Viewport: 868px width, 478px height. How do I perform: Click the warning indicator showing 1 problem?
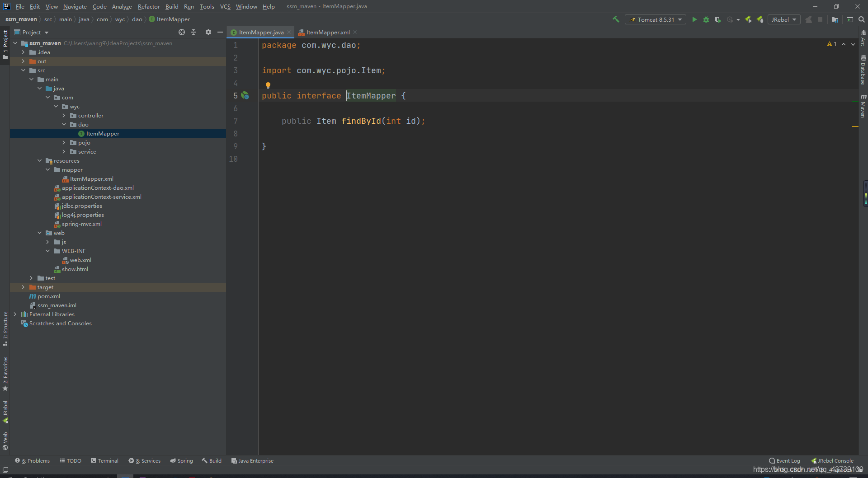pyautogui.click(x=831, y=44)
